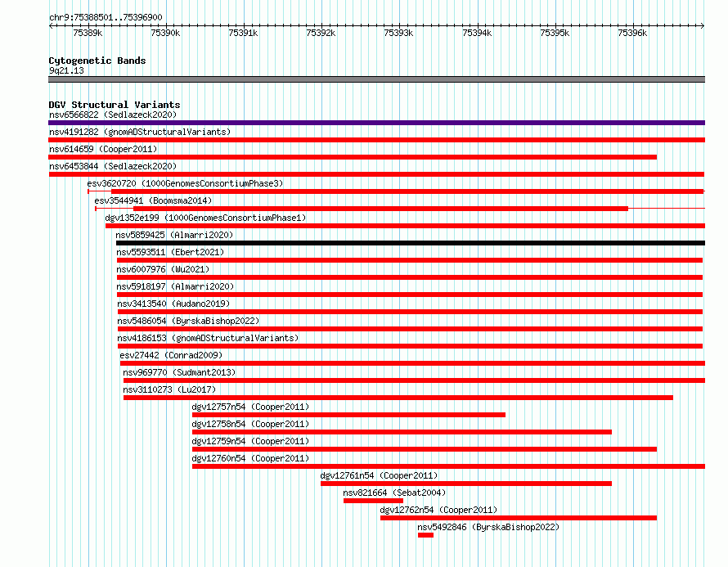Click dgv12762n54 (Cooper2011) label
The image size is (728, 567).
(438, 510)
